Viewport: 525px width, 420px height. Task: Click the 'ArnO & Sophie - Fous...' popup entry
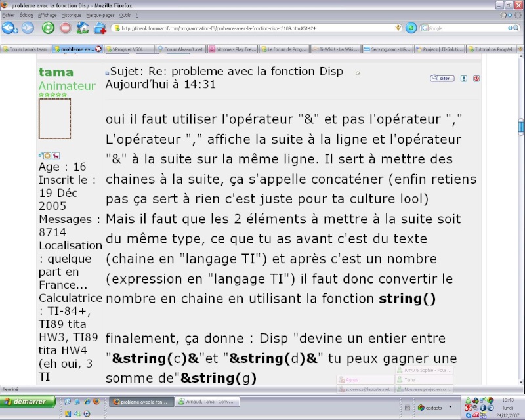[424, 370]
